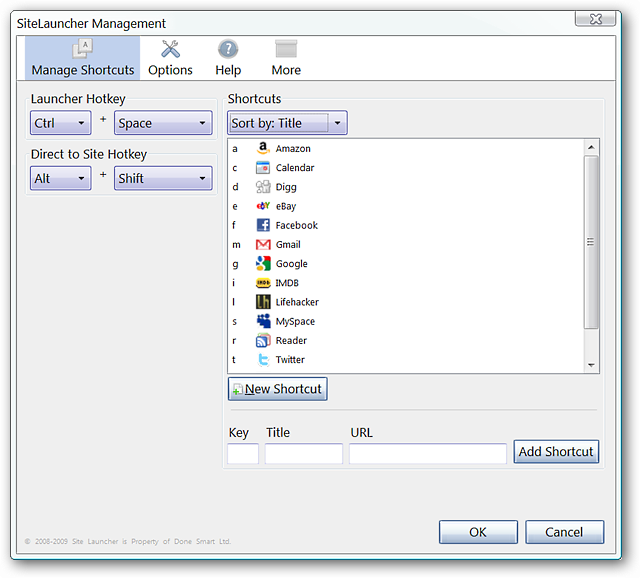Click the Manage Shortcuts tab icon

click(82, 49)
